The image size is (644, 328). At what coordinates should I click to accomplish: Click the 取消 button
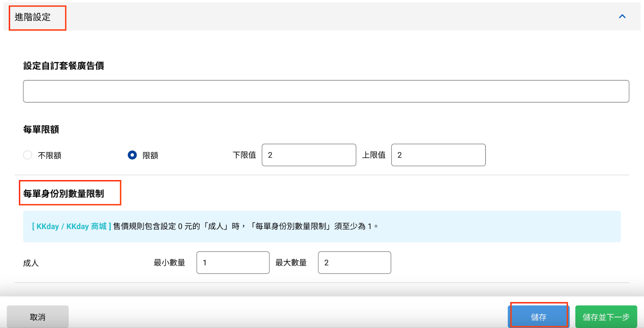click(x=37, y=317)
